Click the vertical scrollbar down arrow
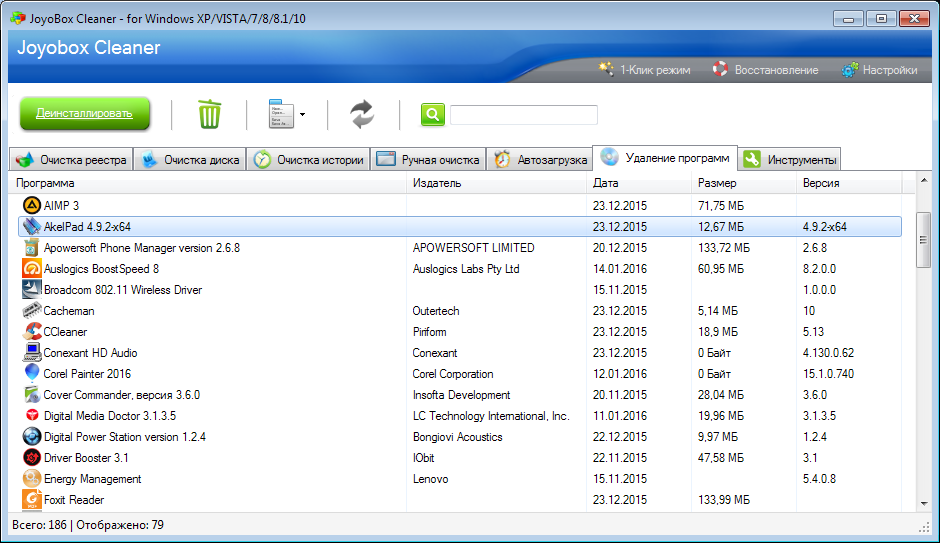The image size is (940, 543). (x=924, y=504)
